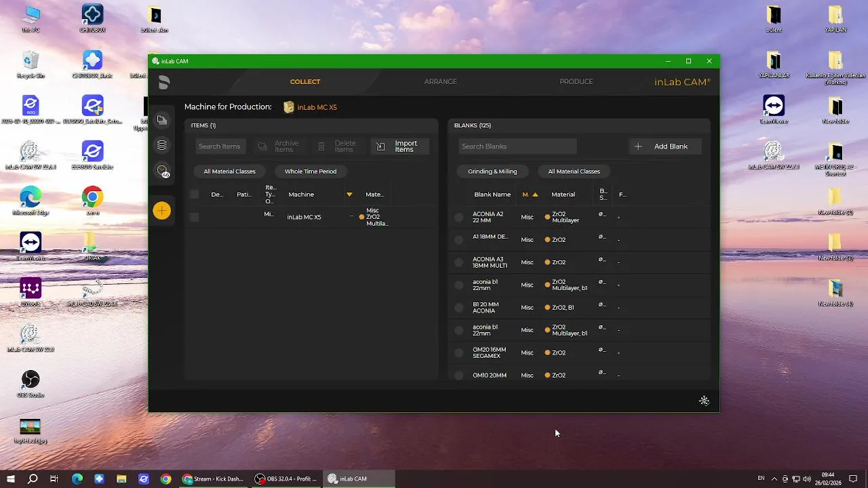This screenshot has width=868, height=488.
Task: Open the Whole Time Period filter
Action: click(311, 171)
